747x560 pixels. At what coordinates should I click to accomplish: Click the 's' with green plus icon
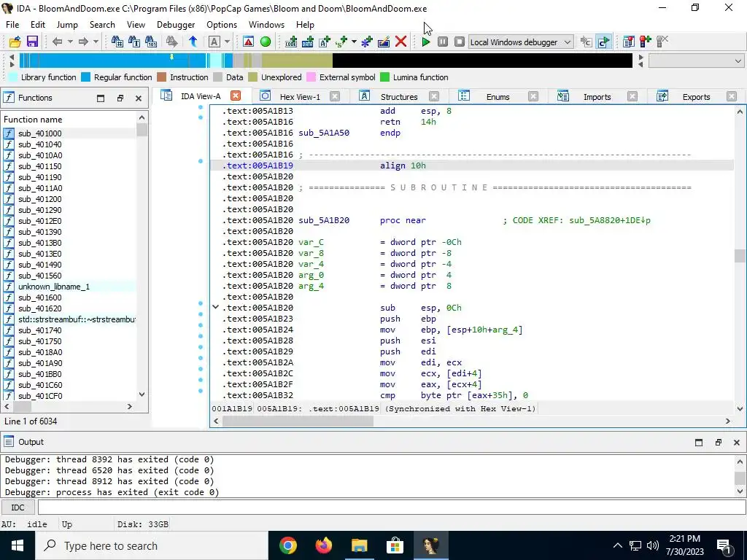coord(341,42)
